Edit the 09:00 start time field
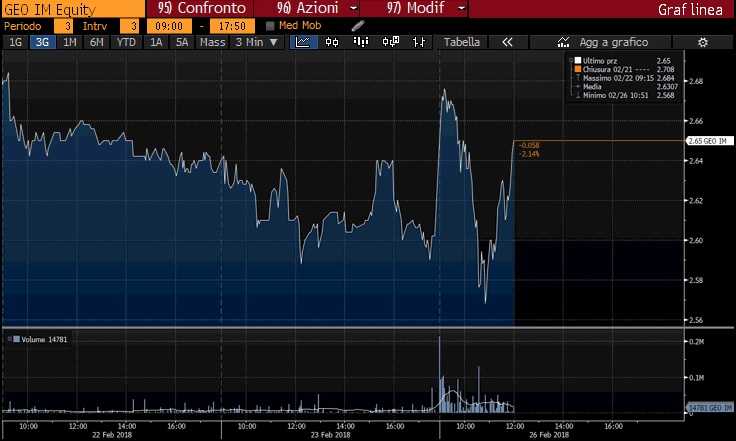 point(169,26)
